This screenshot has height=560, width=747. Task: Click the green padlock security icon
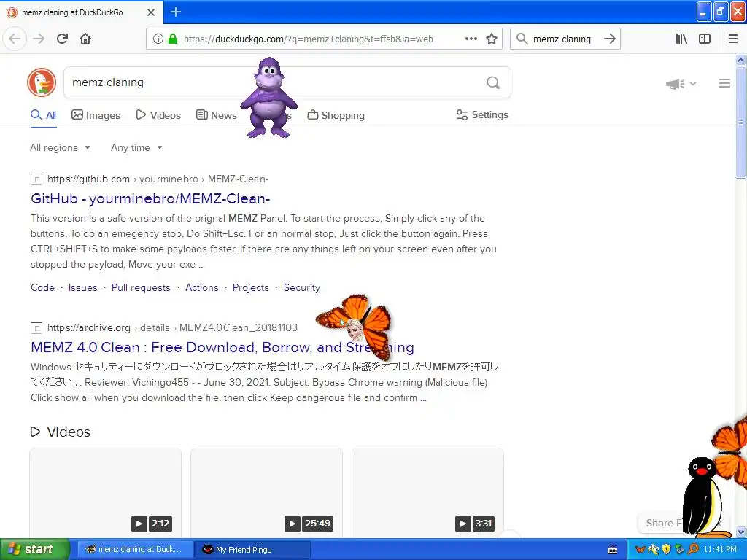pos(173,39)
